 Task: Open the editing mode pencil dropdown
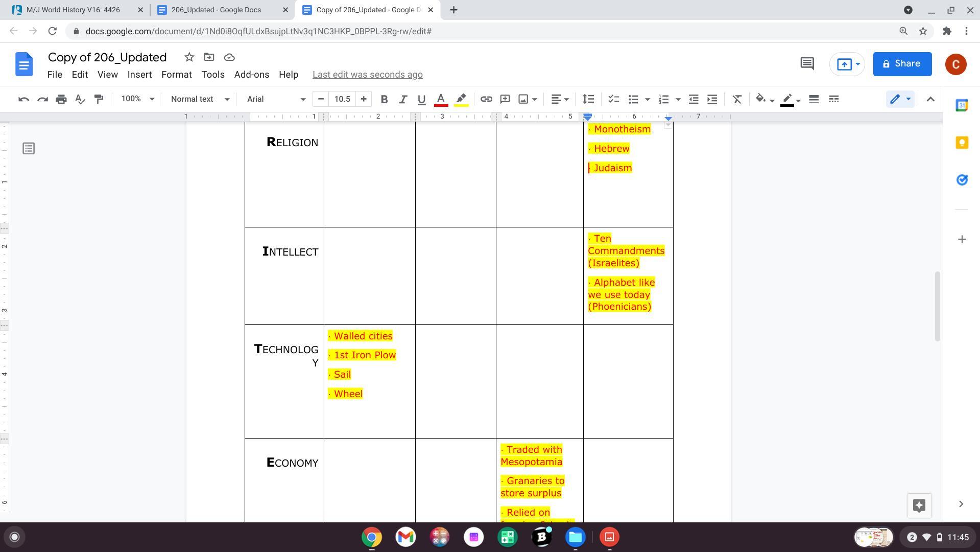900,99
